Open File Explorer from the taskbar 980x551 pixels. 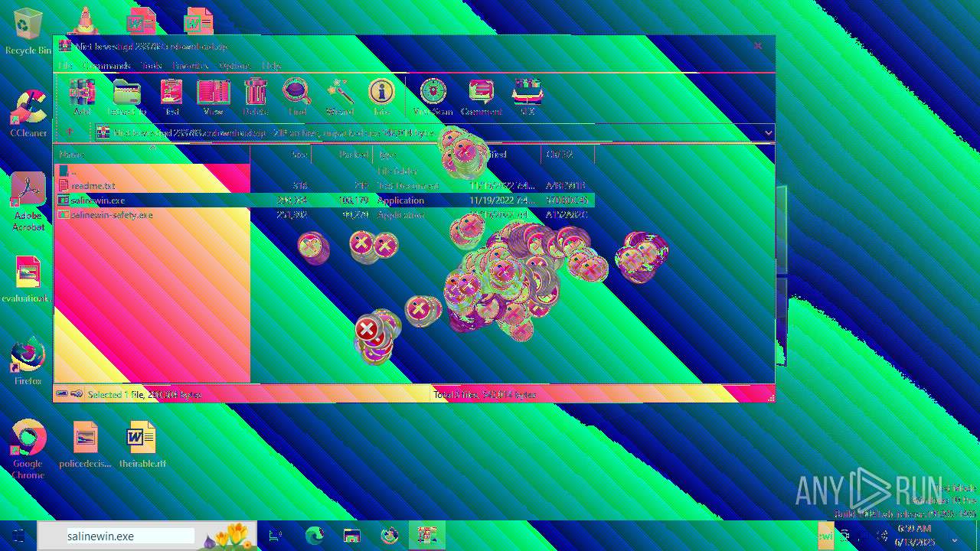[351, 536]
